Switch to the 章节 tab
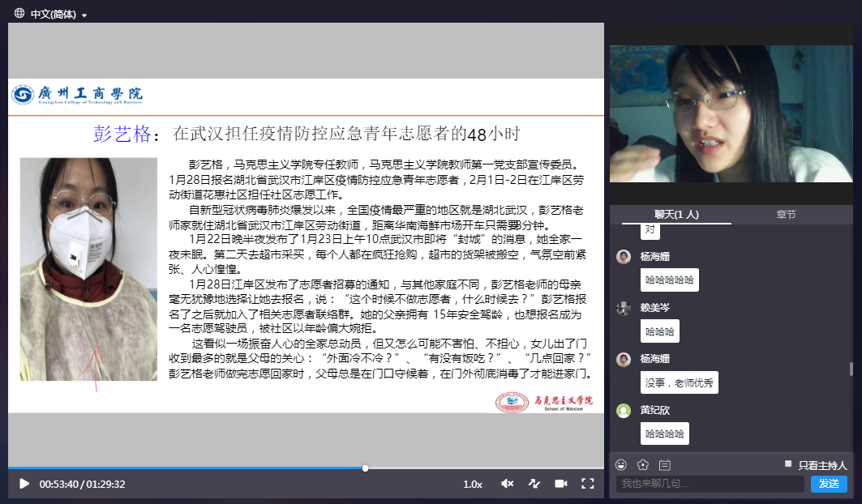862x504 pixels. 786,215
